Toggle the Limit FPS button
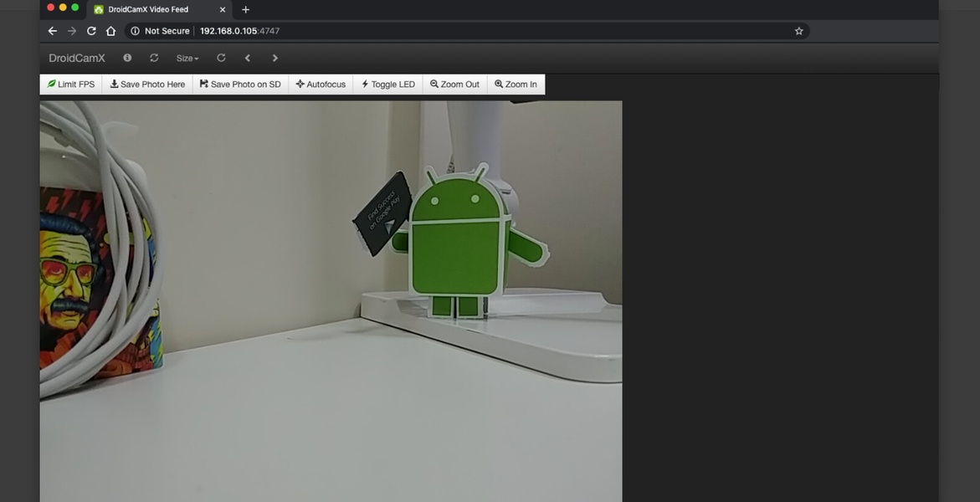 tap(71, 85)
